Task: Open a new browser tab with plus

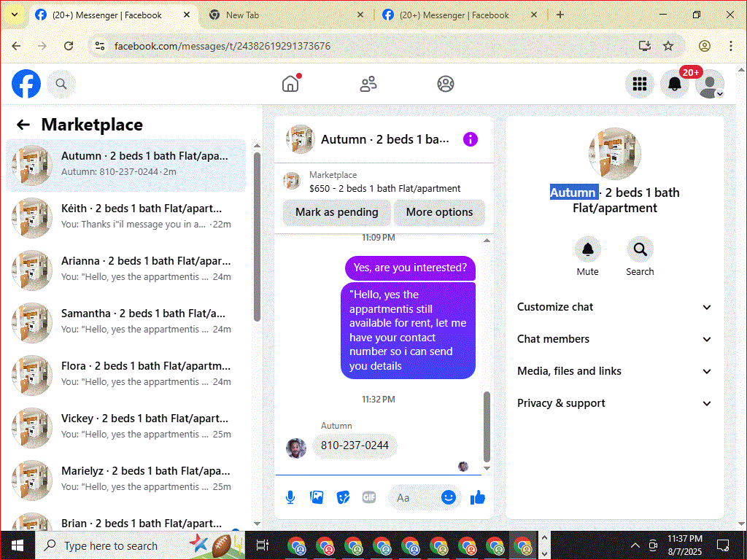Action: [560, 15]
